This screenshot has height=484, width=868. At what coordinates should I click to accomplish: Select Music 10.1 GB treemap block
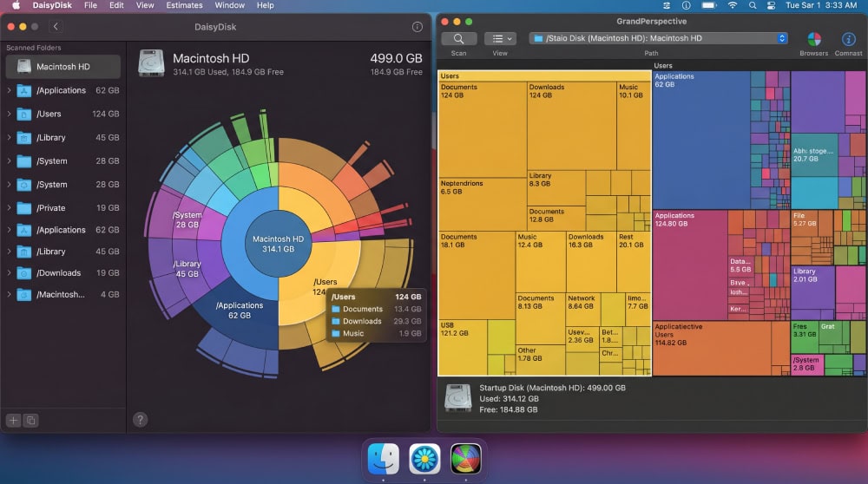(634, 126)
